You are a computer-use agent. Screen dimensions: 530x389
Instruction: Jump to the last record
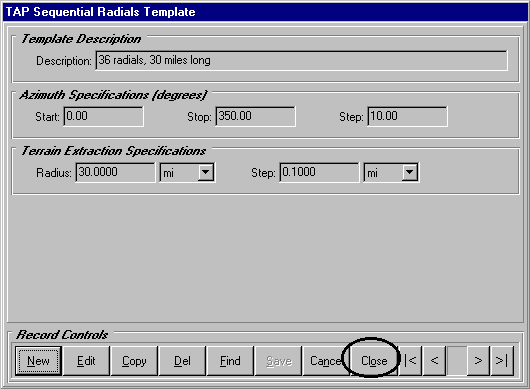pos(502,361)
